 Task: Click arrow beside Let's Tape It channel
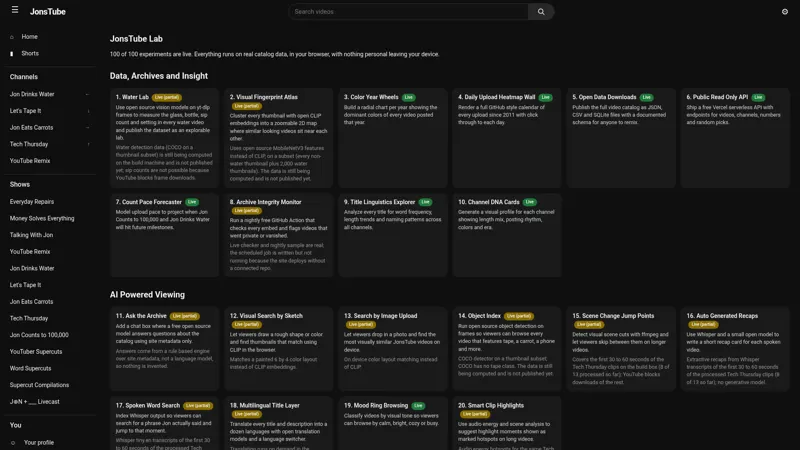pos(88,111)
